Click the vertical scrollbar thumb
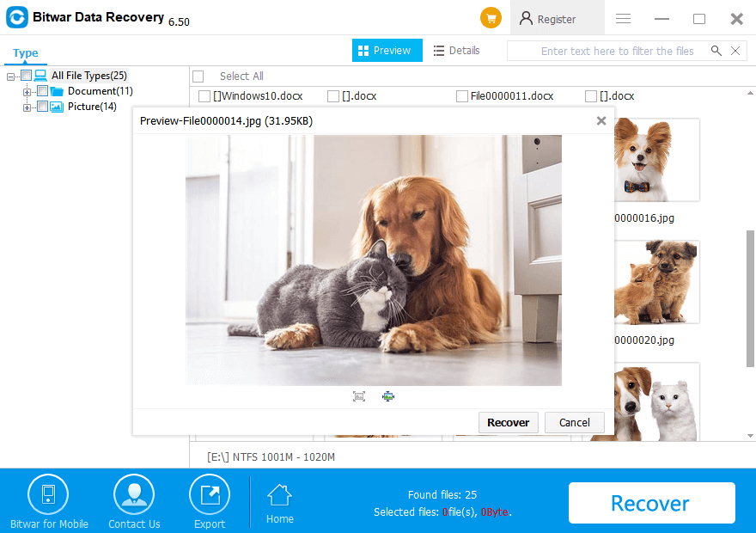Screen dimensions: 756x533 tap(750, 298)
